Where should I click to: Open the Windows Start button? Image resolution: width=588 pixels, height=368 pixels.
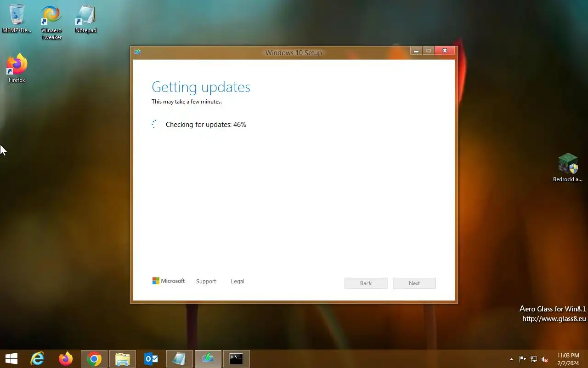pos(11,359)
